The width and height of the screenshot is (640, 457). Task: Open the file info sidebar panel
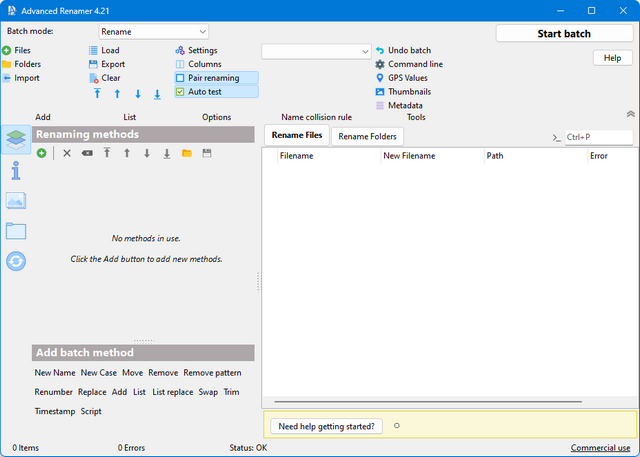tap(16, 171)
